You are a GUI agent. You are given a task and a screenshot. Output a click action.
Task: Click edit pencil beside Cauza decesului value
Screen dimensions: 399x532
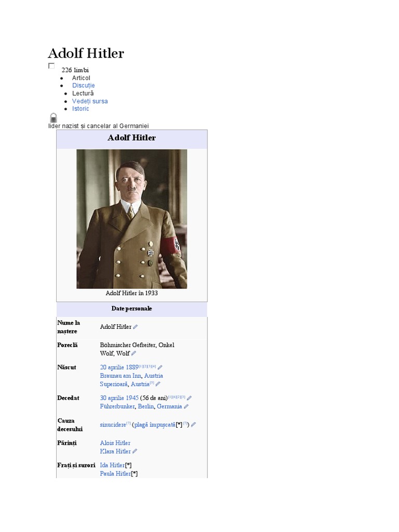[193, 425]
